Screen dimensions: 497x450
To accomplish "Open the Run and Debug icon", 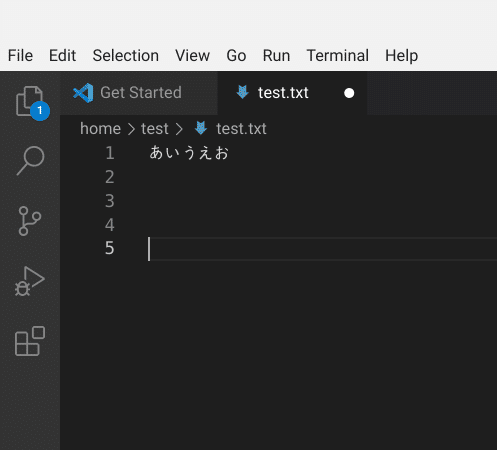I will [30, 281].
